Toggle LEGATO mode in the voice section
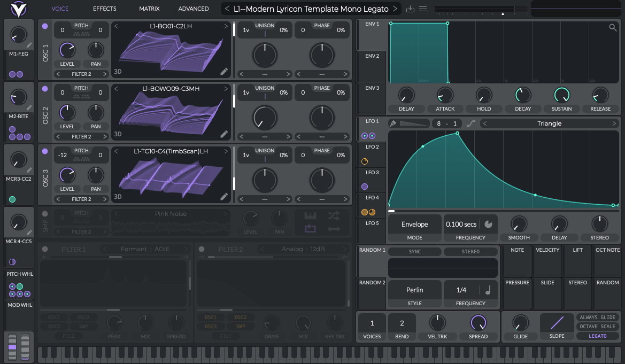The image size is (625, 364). coord(597,336)
